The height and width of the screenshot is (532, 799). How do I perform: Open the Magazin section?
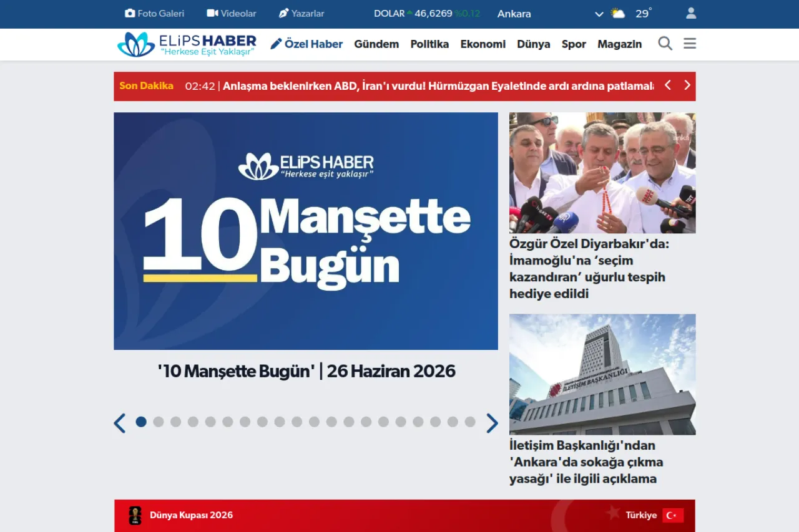coord(619,44)
